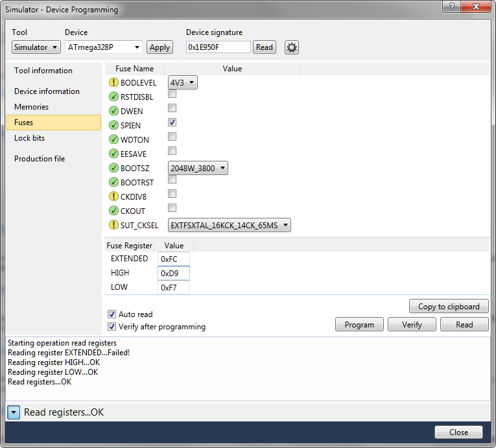Click the fuse Value column header
The image size is (496, 448).
(232, 69)
